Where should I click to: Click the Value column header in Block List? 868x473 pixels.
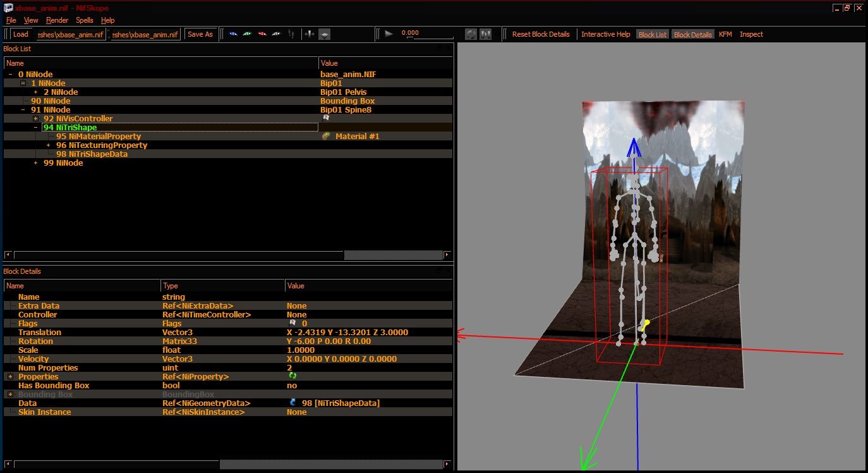click(x=386, y=63)
